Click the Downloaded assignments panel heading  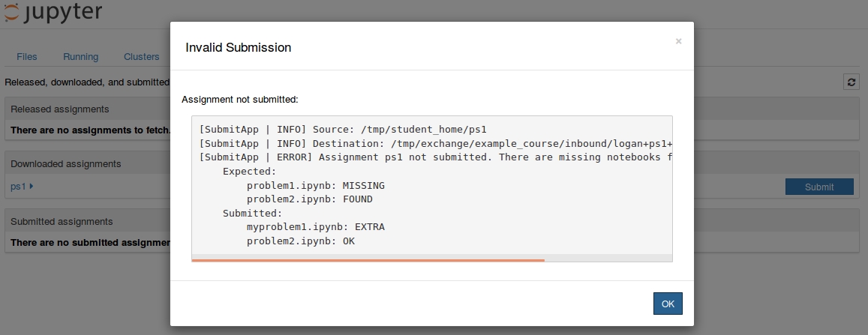pos(66,163)
